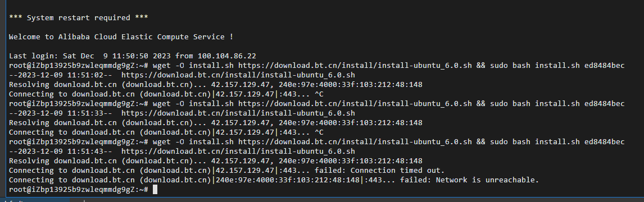The width and height of the screenshot is (644, 202).
Task: Click sudo bash install.sh in second wget command
Action: pos(533,104)
